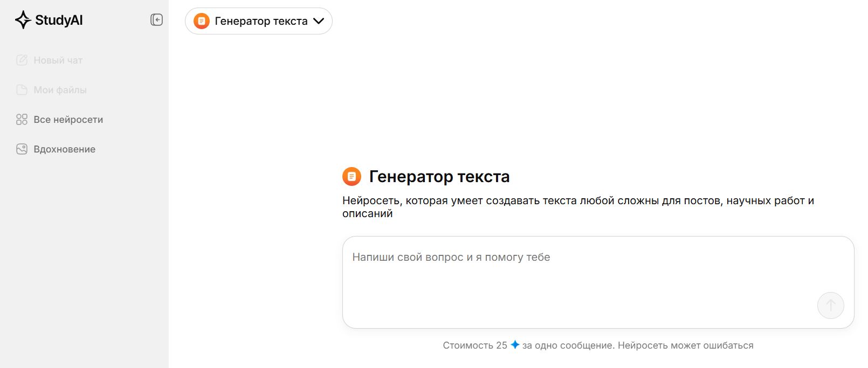Click the Новый чат pencil icon

[22, 60]
